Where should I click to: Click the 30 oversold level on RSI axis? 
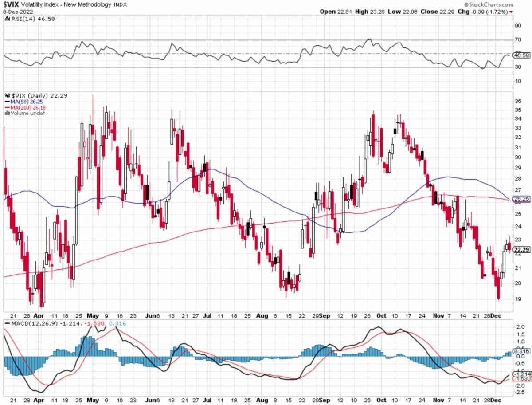point(518,67)
